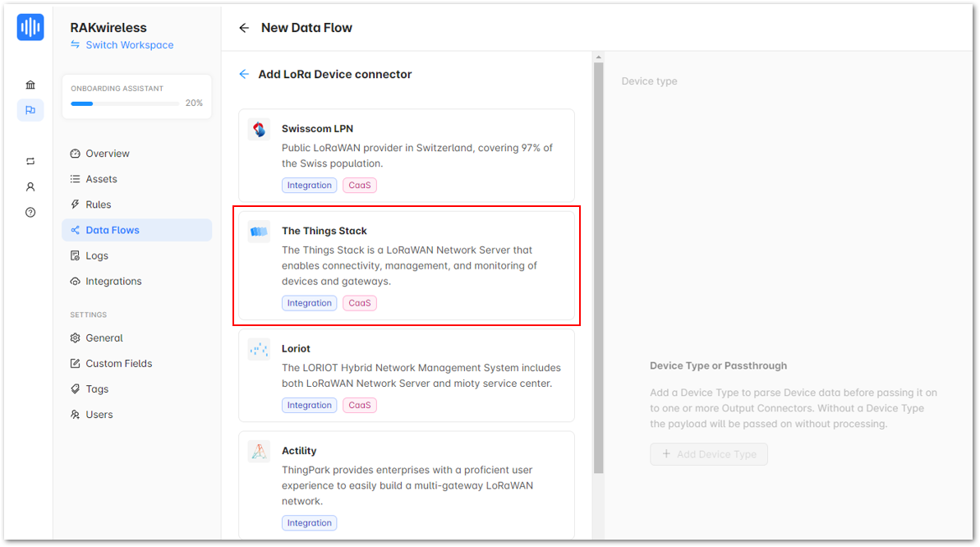Click the connector list vertical scrollbar
Screen dimensions: 980x547
[599, 268]
